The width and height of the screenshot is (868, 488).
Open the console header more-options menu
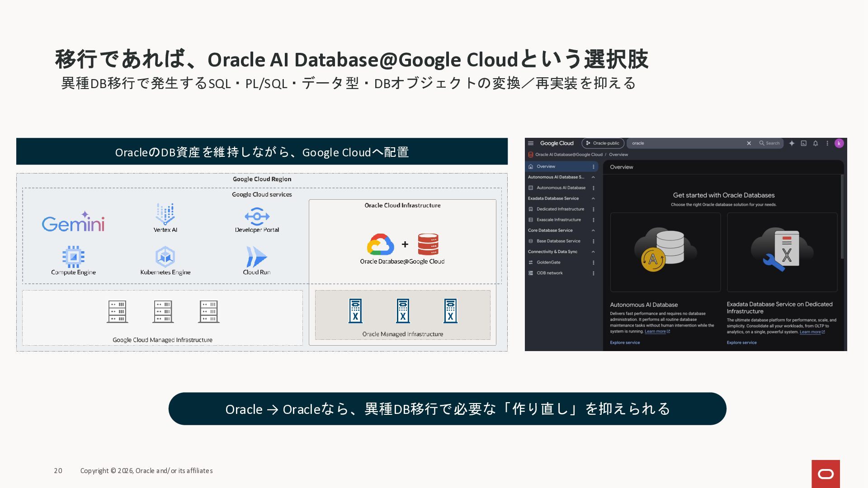[827, 143]
